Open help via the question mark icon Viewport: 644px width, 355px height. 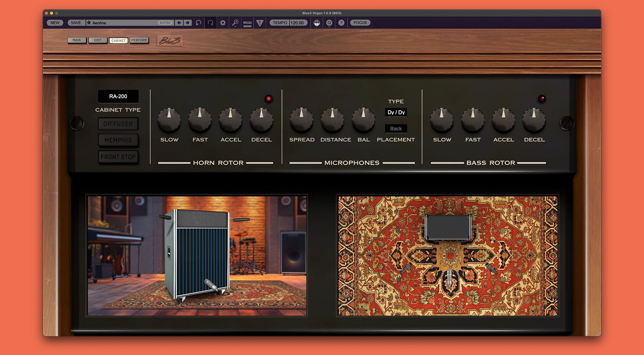pyautogui.click(x=341, y=23)
